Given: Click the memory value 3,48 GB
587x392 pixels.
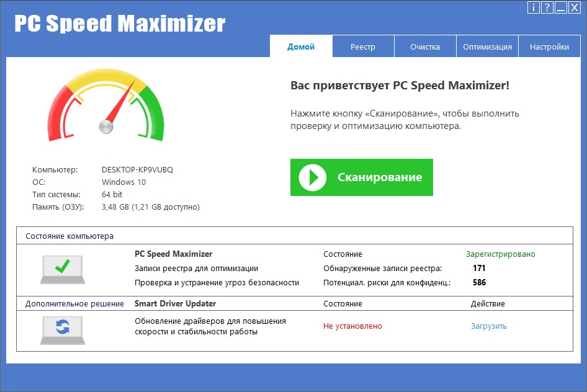Looking at the screenshot, I should [x=151, y=207].
